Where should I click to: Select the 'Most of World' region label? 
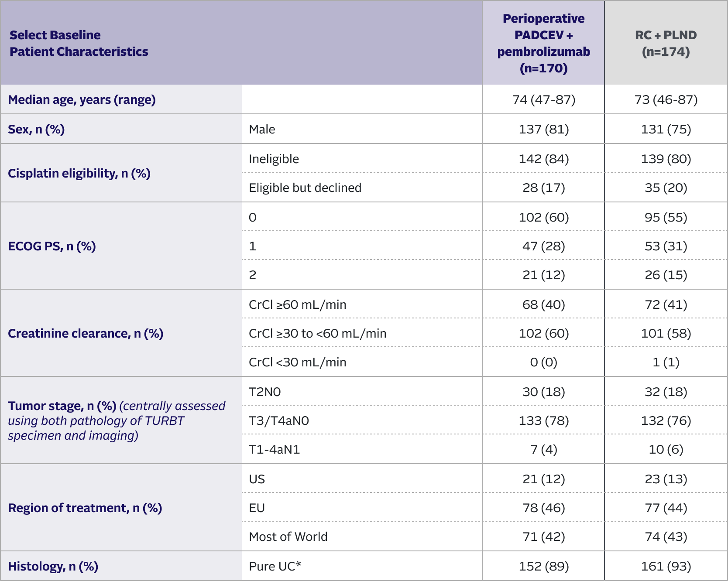tap(288, 537)
